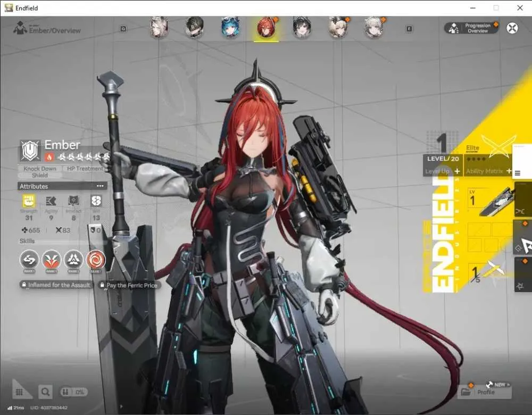Close the operator screen with round X
This screenshot has width=532, height=415.
tap(512, 28)
